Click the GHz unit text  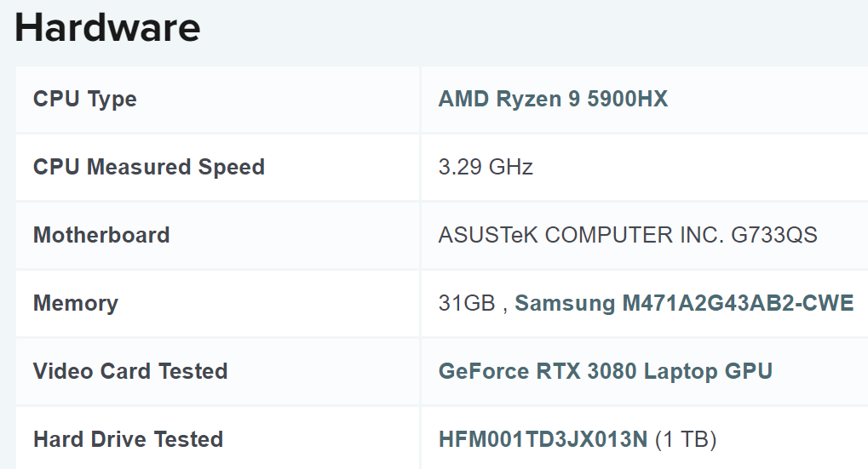[x=511, y=168]
